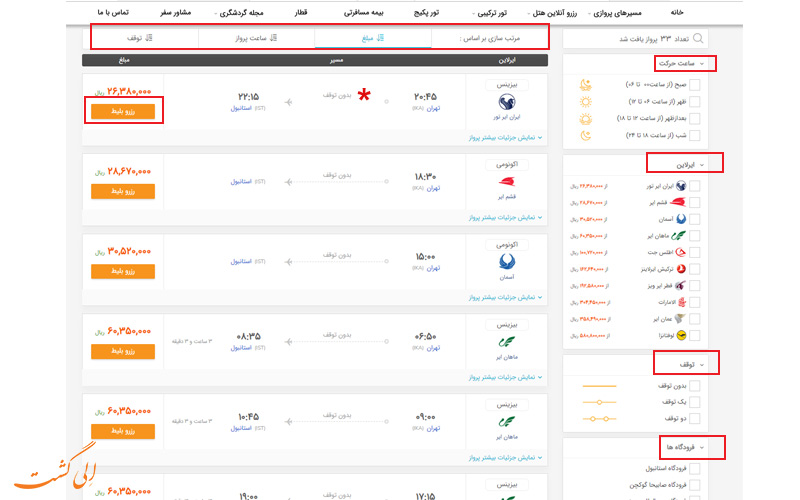Open قطار in the top menu
This screenshot has height=500, width=800.
(x=301, y=12)
